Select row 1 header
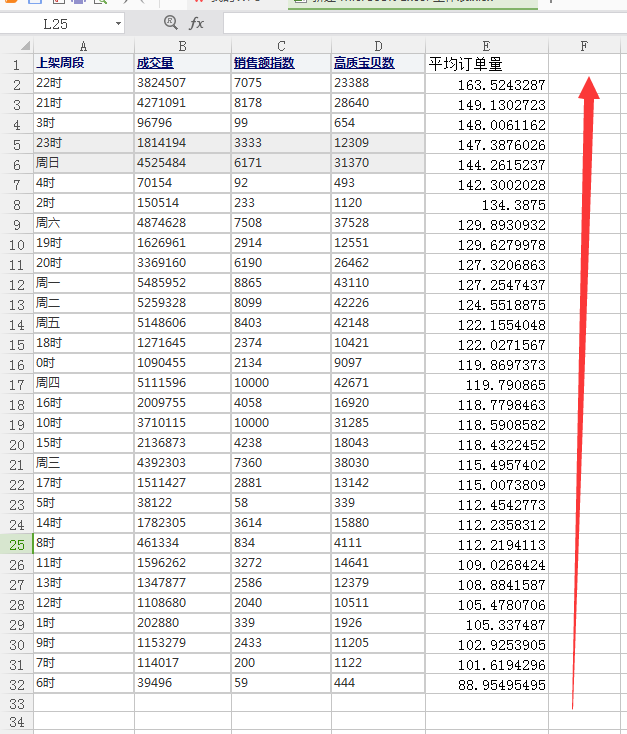 click(x=16, y=64)
